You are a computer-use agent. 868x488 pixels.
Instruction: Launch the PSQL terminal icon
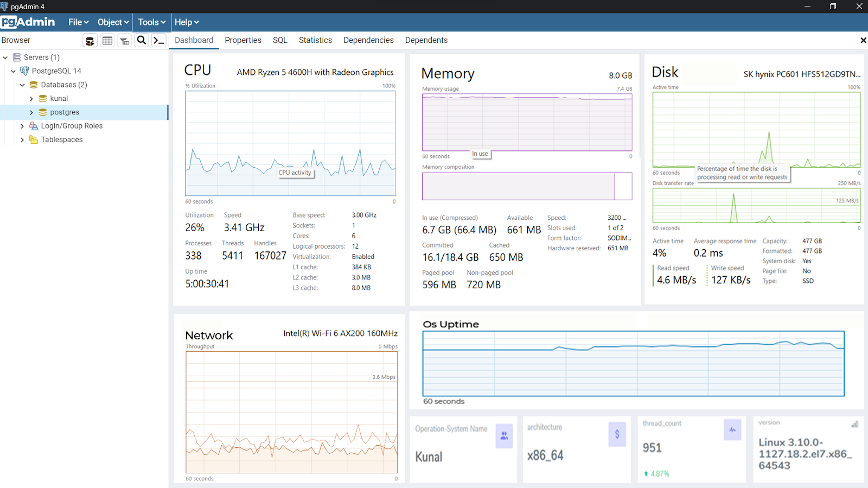click(159, 41)
